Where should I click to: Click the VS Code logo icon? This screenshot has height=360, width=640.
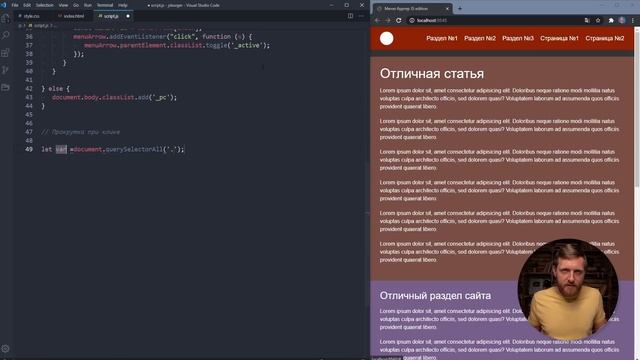click(4, 5)
